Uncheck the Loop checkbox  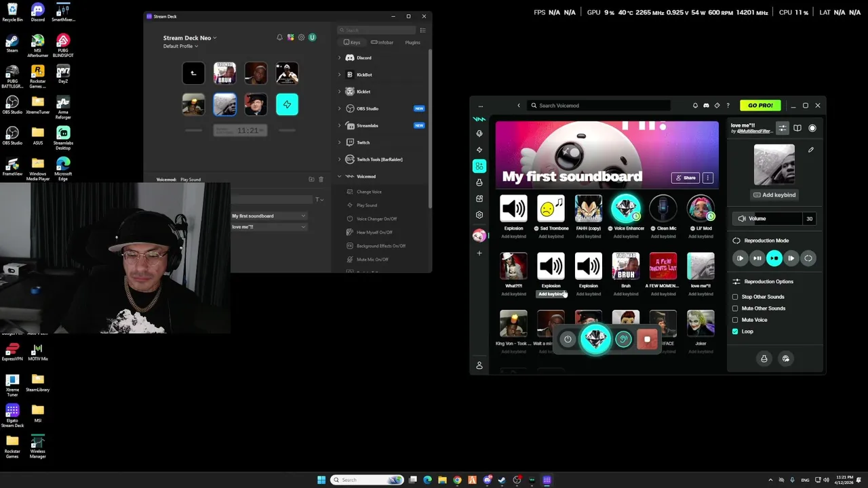pos(735,331)
